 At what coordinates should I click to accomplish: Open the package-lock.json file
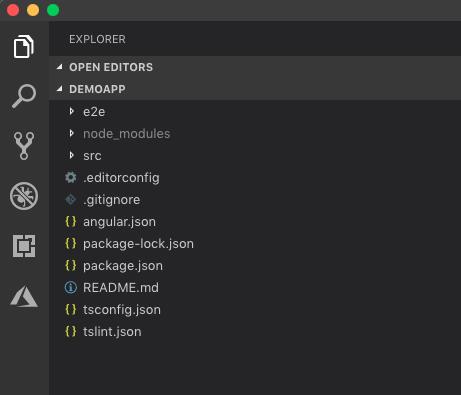(255, 243)
